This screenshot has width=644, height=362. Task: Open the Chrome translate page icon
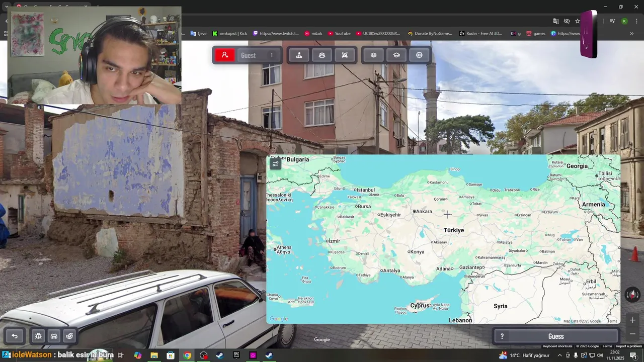(556, 21)
